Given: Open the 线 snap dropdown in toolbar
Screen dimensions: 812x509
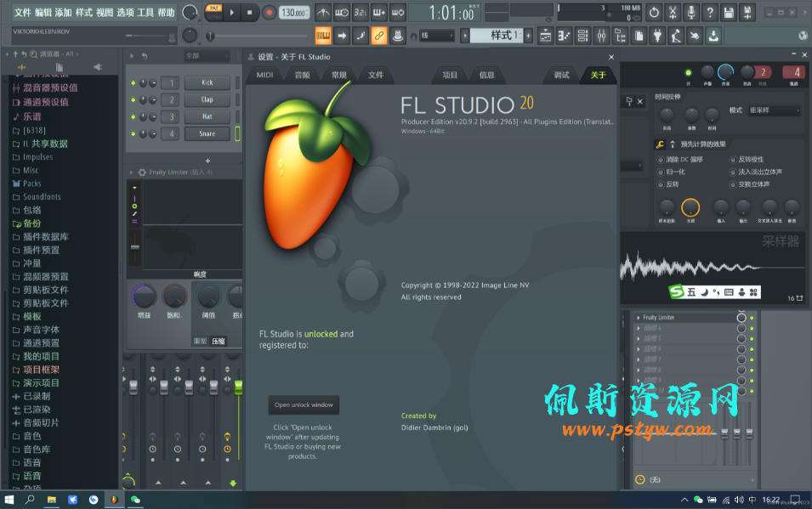Looking at the screenshot, I should 437,36.
